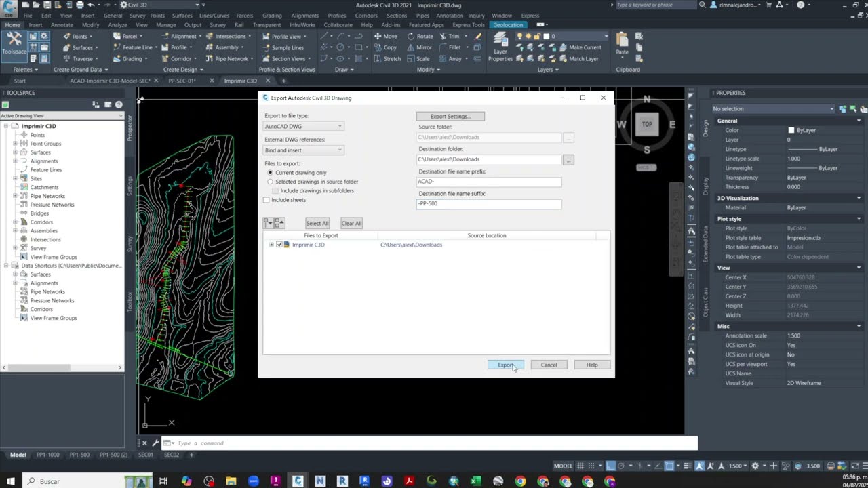Open the Active Drawing View dropdown
The height and width of the screenshot is (488, 868).
click(x=62, y=116)
